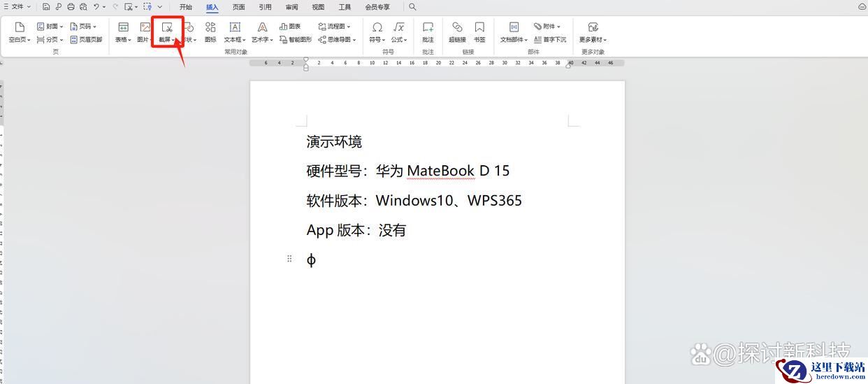Switch to the 开始 tab
The width and height of the screenshot is (868, 384).
tap(185, 7)
